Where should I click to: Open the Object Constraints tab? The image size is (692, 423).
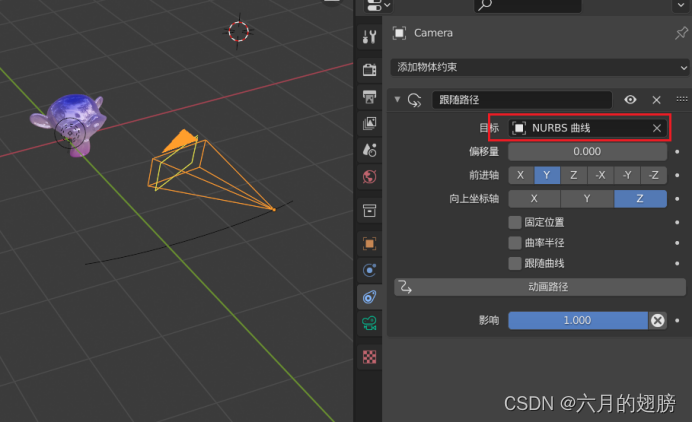point(369,297)
